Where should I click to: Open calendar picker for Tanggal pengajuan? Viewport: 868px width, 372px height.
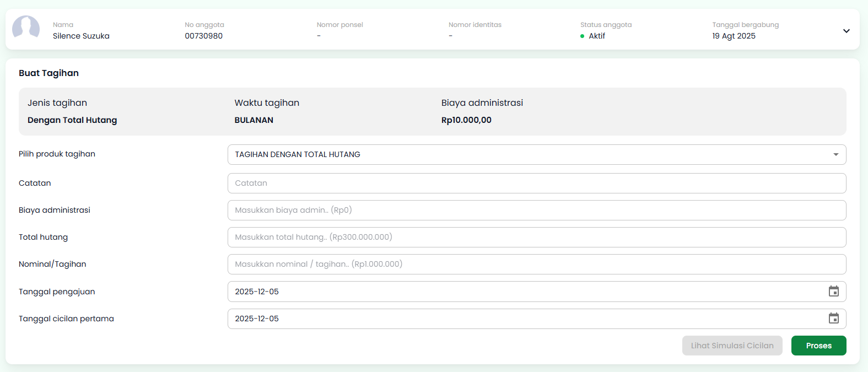click(833, 292)
